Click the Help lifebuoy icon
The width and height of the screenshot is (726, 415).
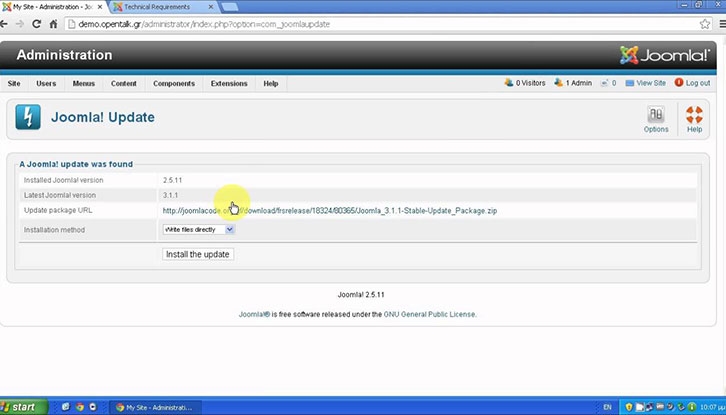694,118
